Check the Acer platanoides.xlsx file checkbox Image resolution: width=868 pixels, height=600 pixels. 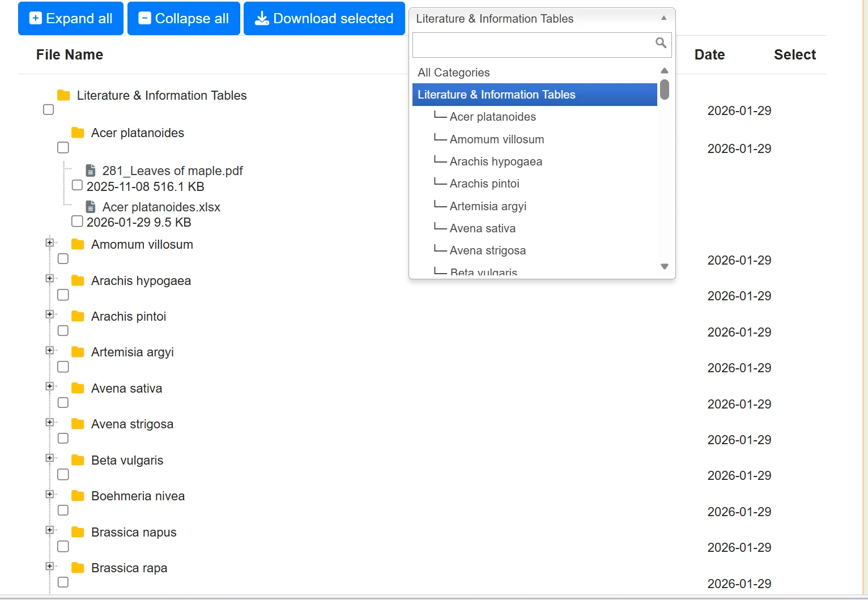click(77, 222)
